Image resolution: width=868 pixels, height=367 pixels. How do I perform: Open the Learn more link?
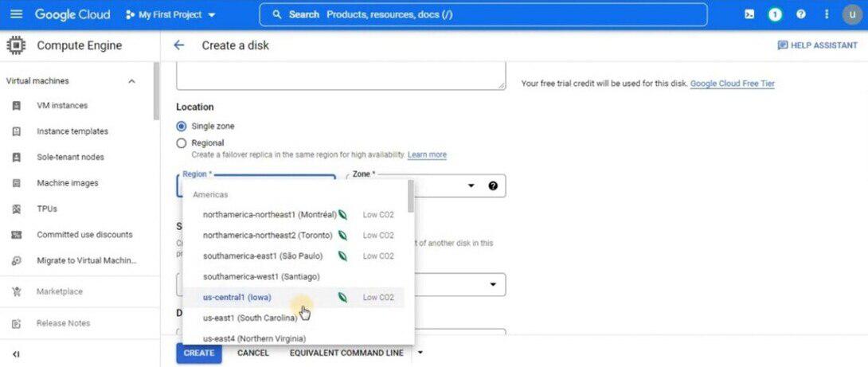point(427,155)
